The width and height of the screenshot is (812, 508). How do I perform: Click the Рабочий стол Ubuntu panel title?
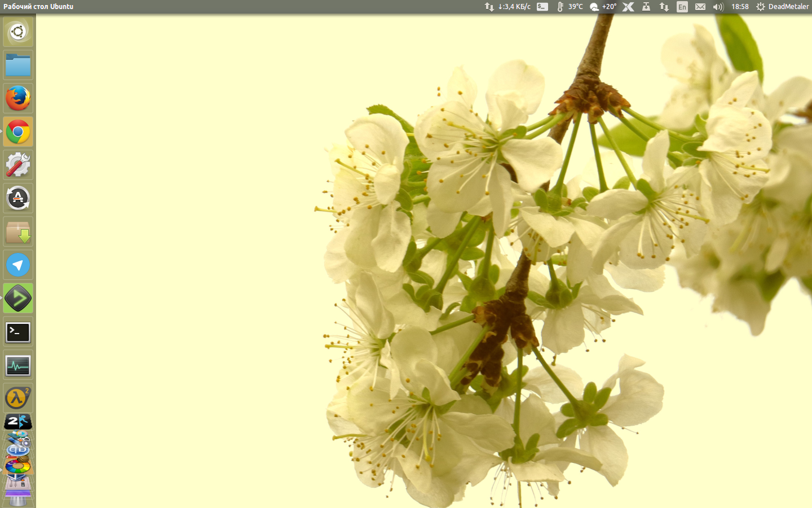(x=38, y=7)
